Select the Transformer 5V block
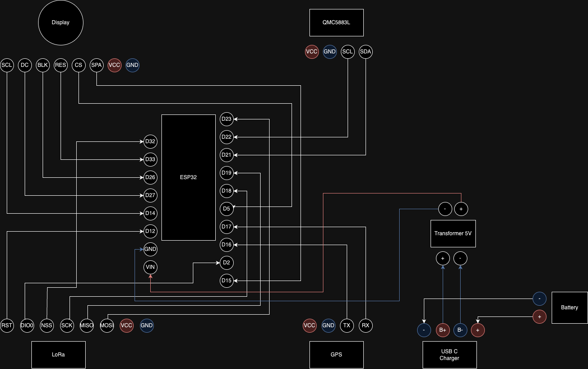 pyautogui.click(x=453, y=233)
